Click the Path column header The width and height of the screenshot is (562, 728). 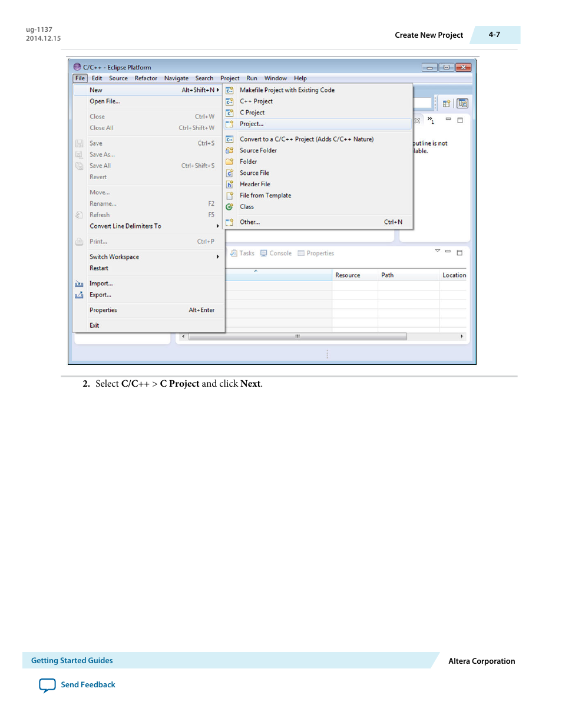pyautogui.click(x=408, y=275)
